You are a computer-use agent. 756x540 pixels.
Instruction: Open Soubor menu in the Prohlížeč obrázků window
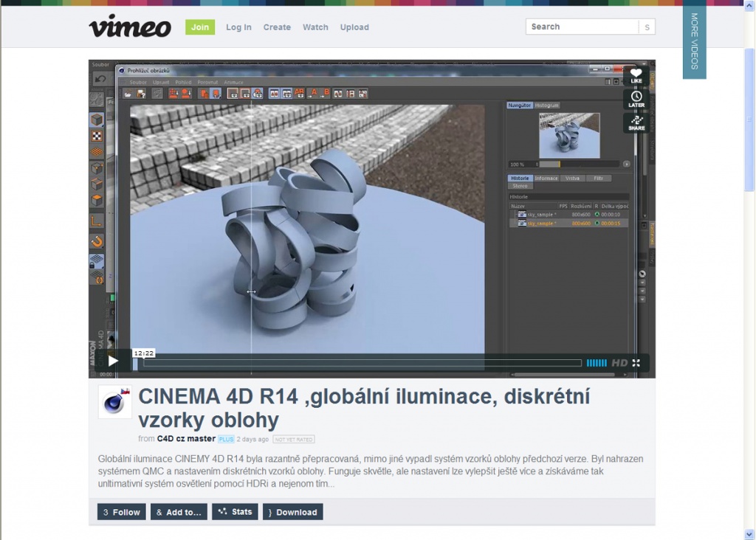(138, 83)
